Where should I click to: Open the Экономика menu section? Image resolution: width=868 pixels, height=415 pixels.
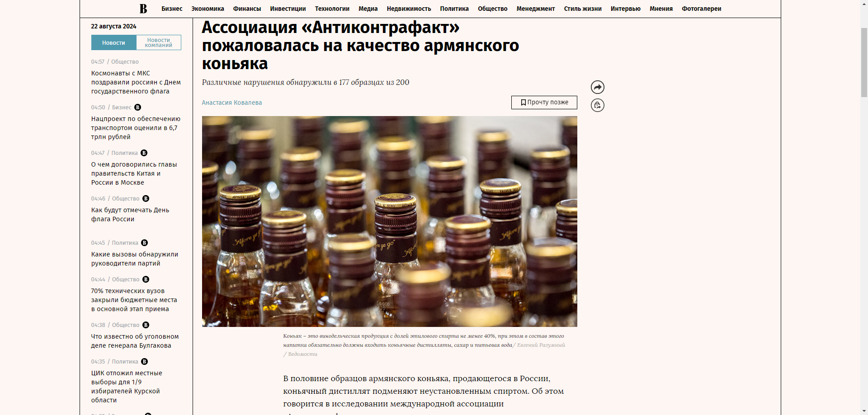(208, 9)
